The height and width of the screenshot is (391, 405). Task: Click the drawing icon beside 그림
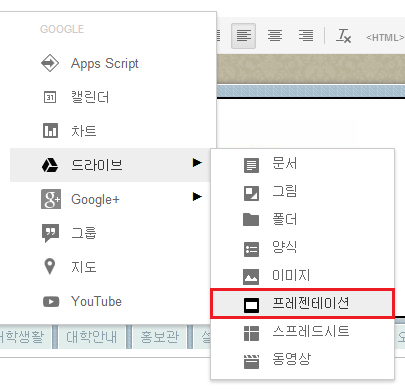(x=251, y=193)
